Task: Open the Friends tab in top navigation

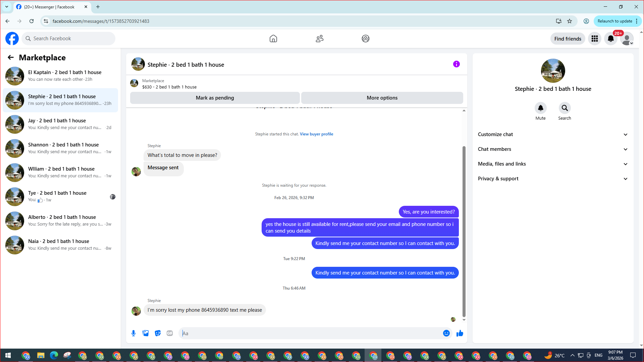Action: point(319,39)
